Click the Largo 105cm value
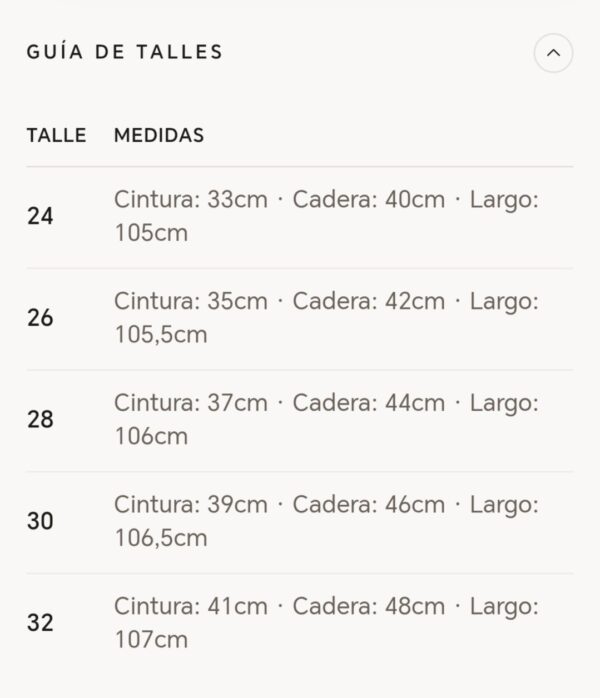600x698 pixels. tap(151, 233)
